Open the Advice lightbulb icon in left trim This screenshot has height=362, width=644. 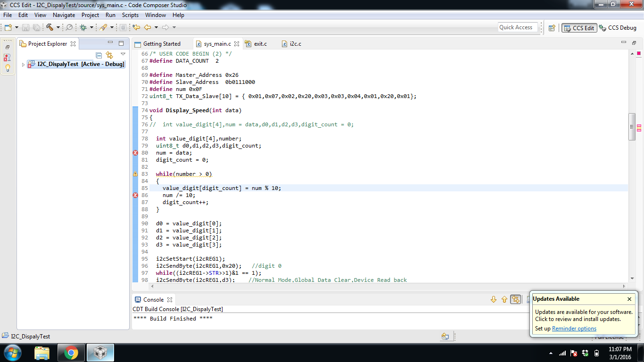click(8, 68)
